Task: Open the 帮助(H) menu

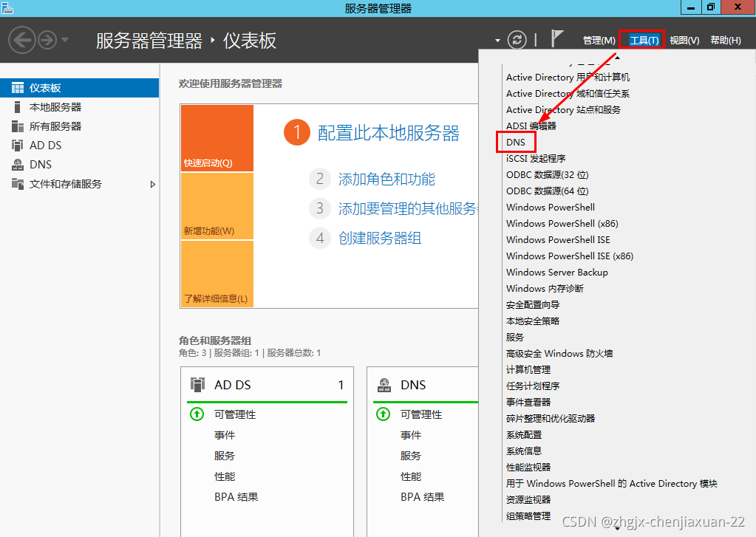Action: point(726,41)
